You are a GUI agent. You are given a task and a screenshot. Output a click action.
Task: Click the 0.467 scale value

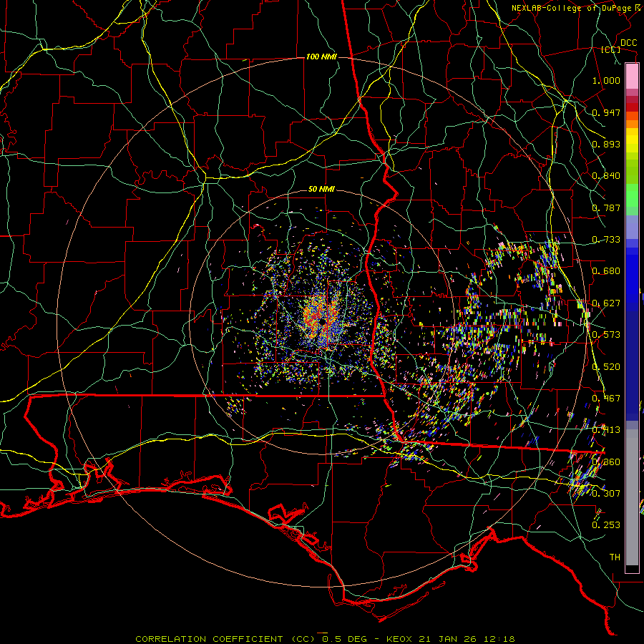click(606, 399)
